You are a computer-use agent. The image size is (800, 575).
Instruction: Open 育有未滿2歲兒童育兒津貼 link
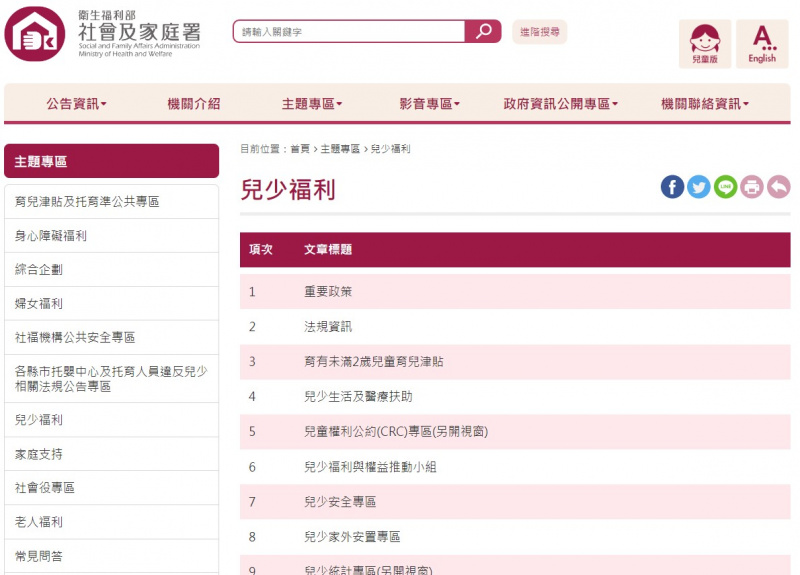[x=374, y=362]
